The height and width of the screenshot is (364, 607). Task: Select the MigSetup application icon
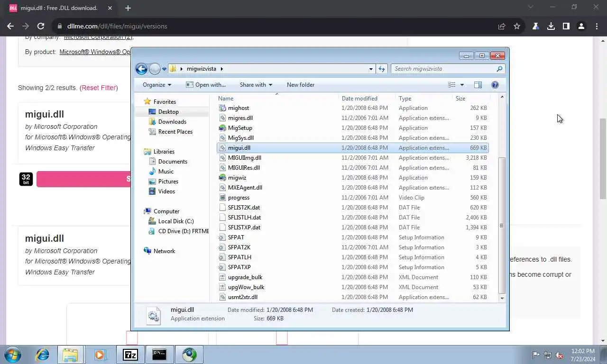[222, 128]
